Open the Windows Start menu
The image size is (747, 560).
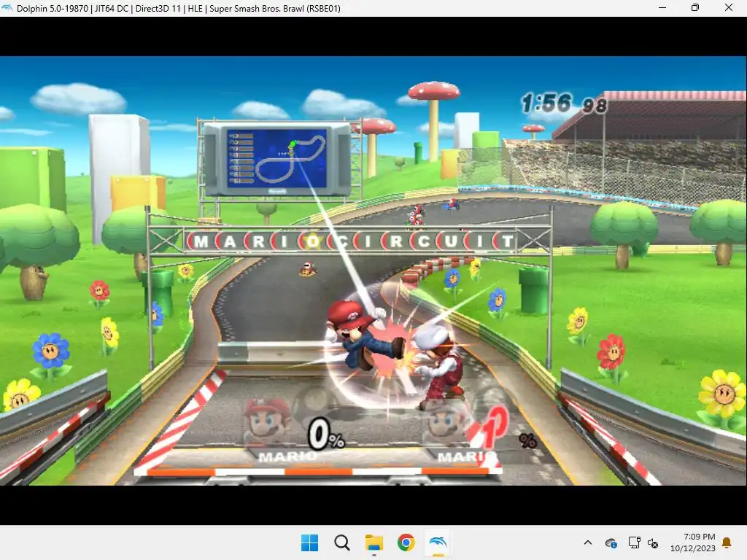(309, 542)
